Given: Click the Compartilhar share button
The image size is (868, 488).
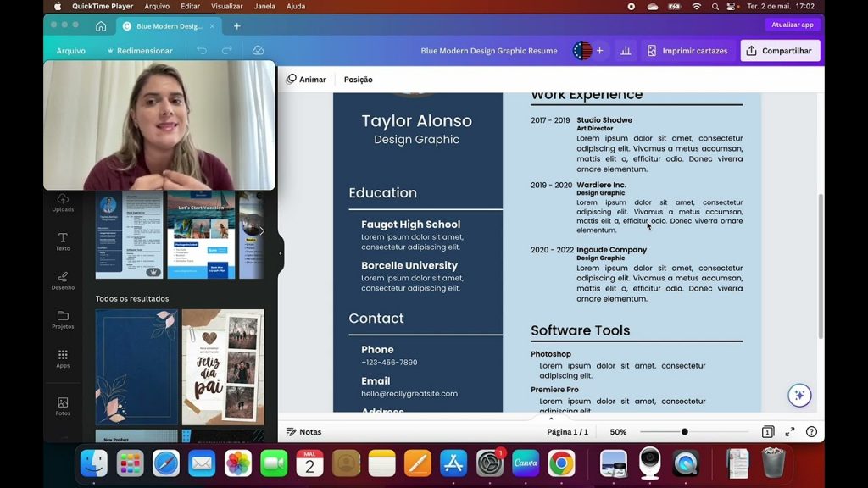Looking at the screenshot, I should coord(780,50).
